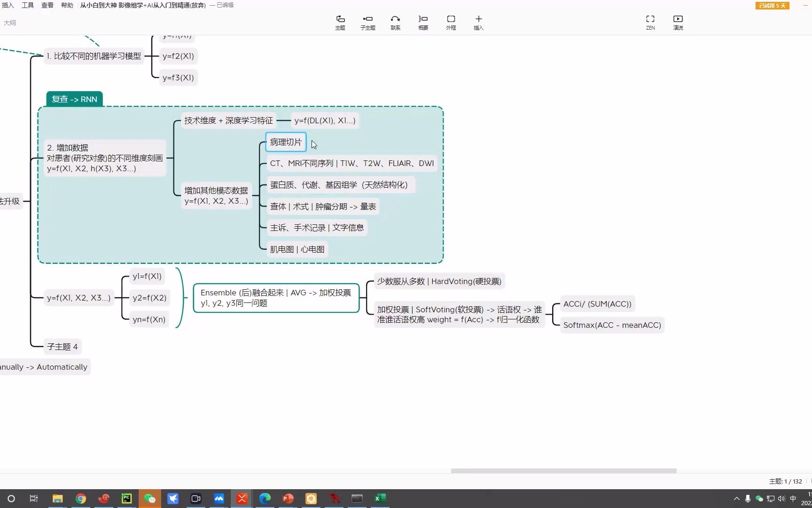
Task: Select the y1=f(X1) topic
Action: (x=147, y=276)
